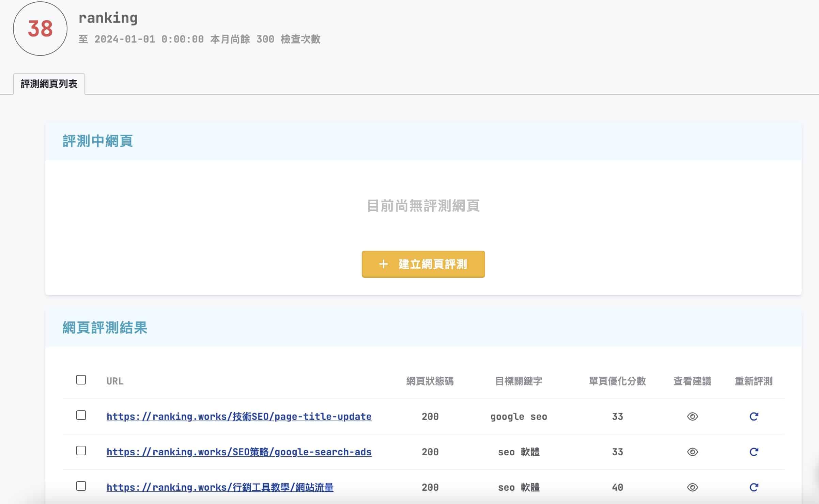The height and width of the screenshot is (504, 819).
Task: View suggestions for google-search-ads row
Action: coord(692,452)
